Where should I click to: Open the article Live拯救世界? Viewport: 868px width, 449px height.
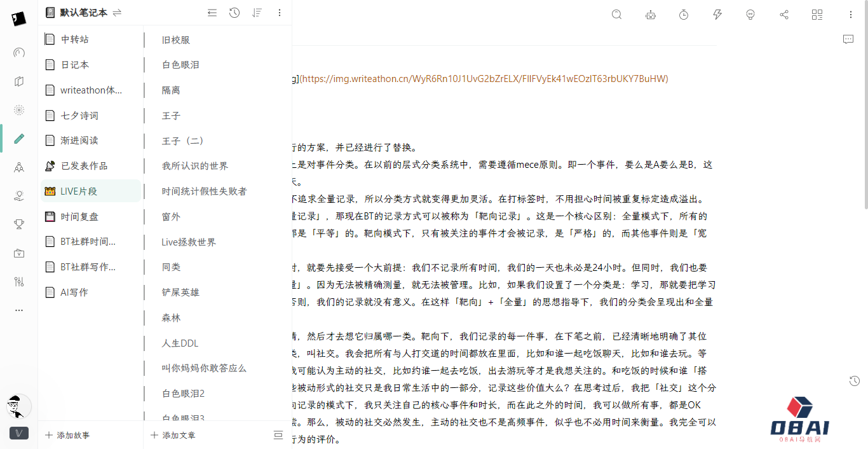[189, 242]
